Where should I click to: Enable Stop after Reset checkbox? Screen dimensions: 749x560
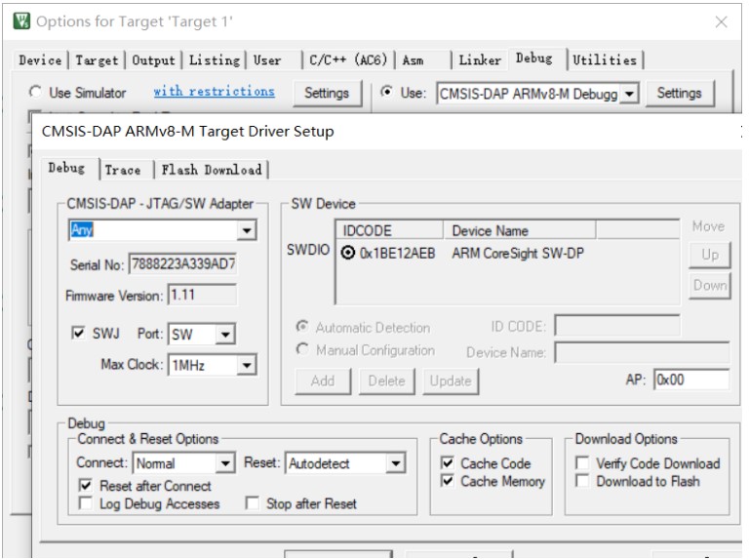[253, 503]
